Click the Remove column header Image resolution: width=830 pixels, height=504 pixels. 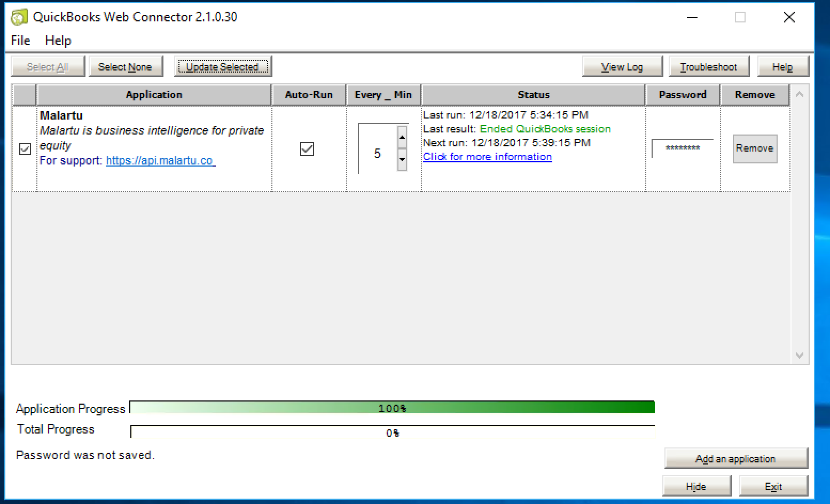[x=755, y=95]
